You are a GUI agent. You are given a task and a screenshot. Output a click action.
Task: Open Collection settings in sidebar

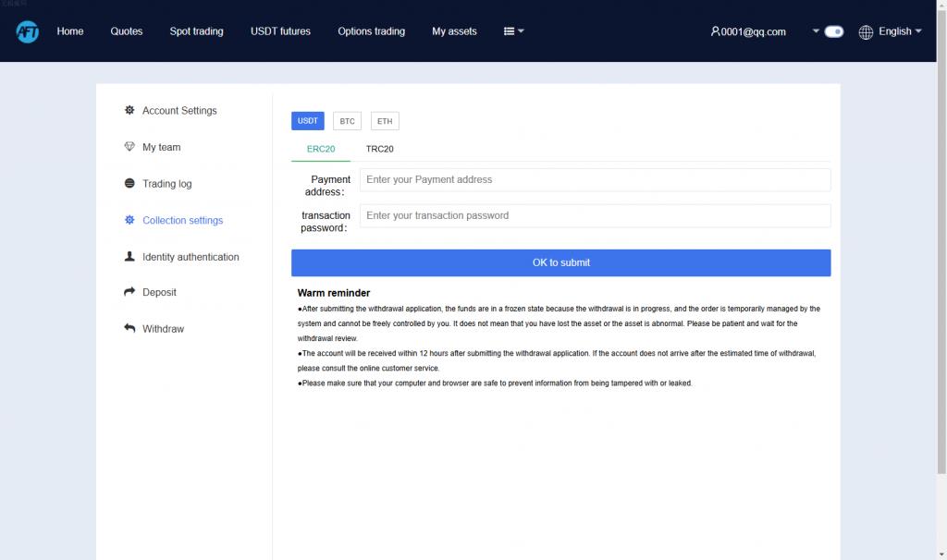[x=182, y=220]
